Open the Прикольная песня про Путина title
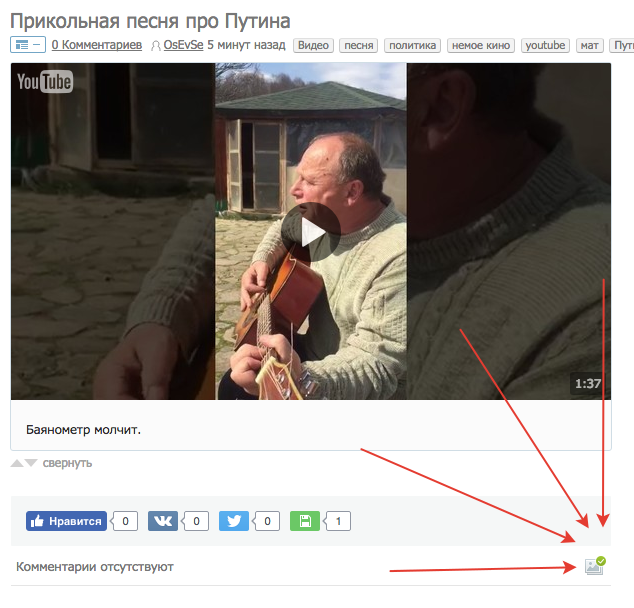Screen dimensions: 634x608 pyautogui.click(x=150, y=21)
